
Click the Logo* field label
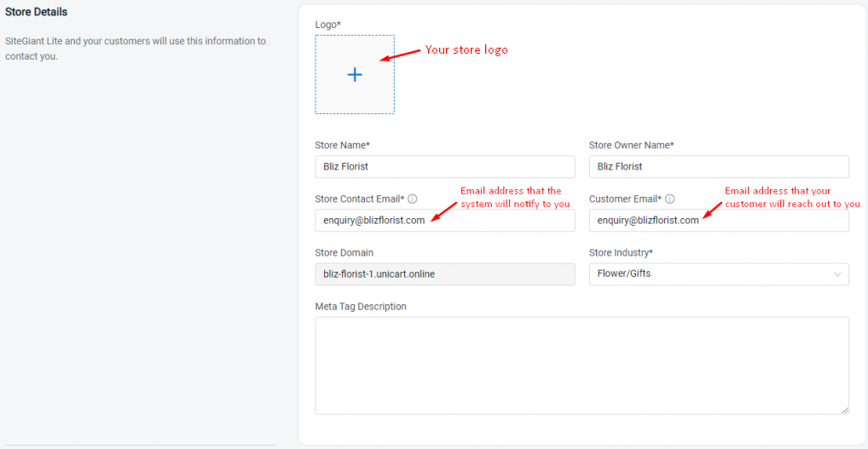[328, 25]
